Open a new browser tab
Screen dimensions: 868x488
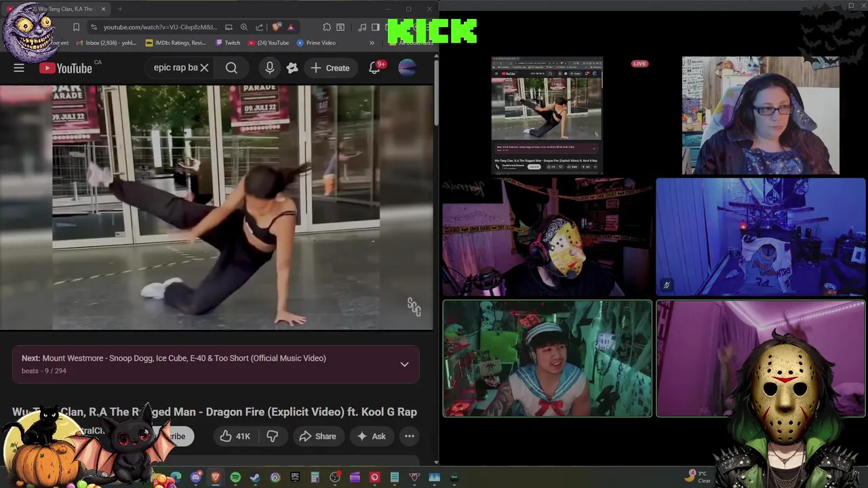click(x=120, y=9)
